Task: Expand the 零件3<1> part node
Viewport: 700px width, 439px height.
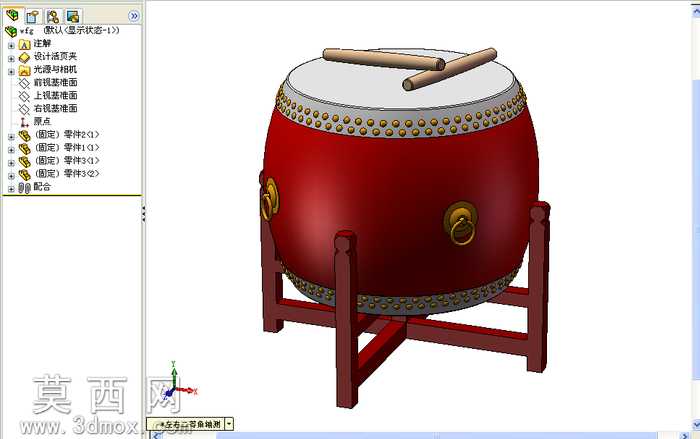Action: pos(11,163)
